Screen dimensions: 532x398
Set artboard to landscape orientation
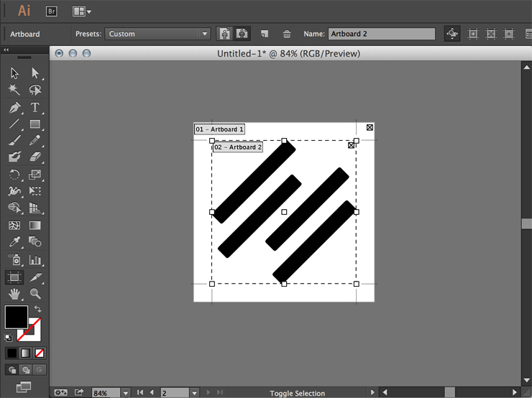coord(242,34)
